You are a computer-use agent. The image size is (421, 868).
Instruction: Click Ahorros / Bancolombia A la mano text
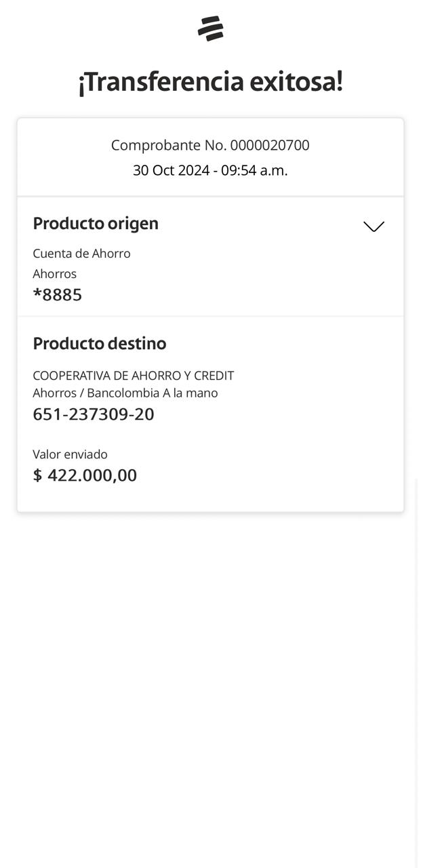tap(125, 393)
